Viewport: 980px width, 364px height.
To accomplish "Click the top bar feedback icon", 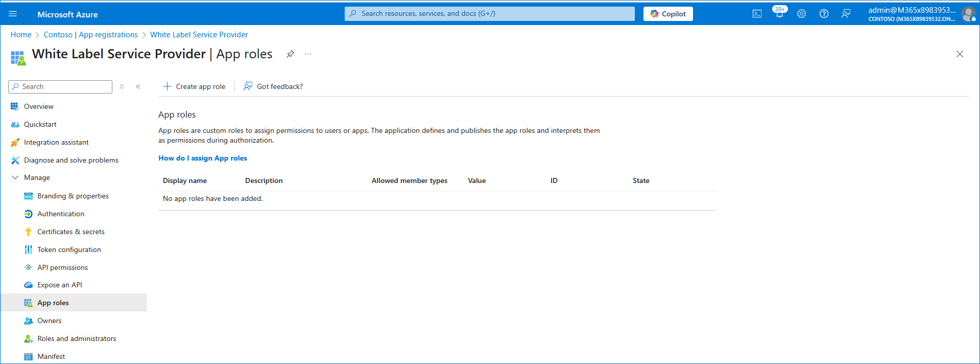I will [846, 14].
